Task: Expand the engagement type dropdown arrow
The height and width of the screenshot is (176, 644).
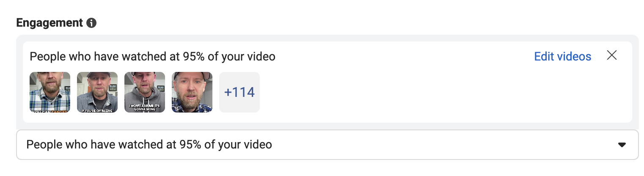Action: coord(622,145)
